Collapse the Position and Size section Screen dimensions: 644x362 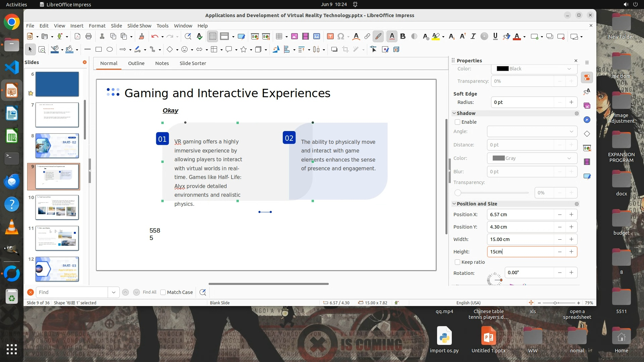pyautogui.click(x=454, y=204)
